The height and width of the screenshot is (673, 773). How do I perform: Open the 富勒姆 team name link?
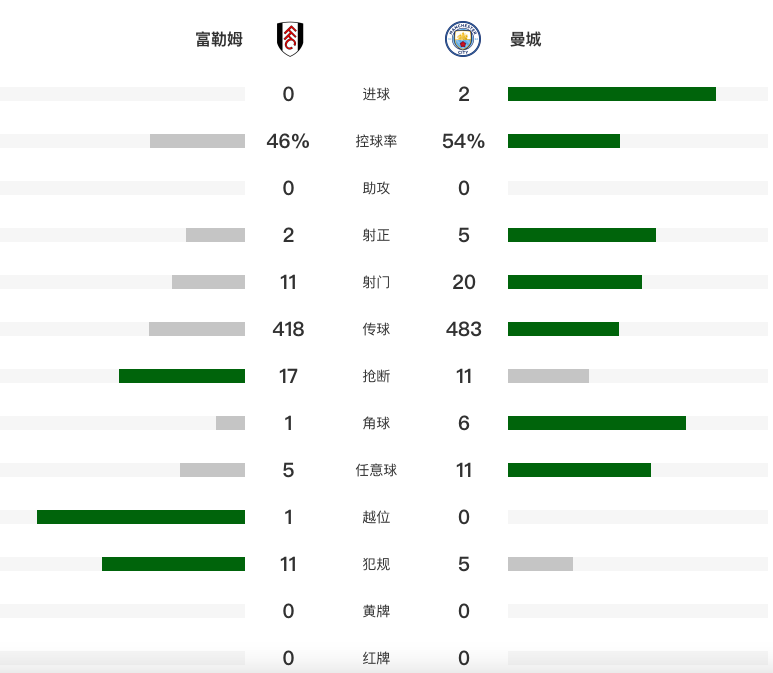pyautogui.click(x=219, y=39)
